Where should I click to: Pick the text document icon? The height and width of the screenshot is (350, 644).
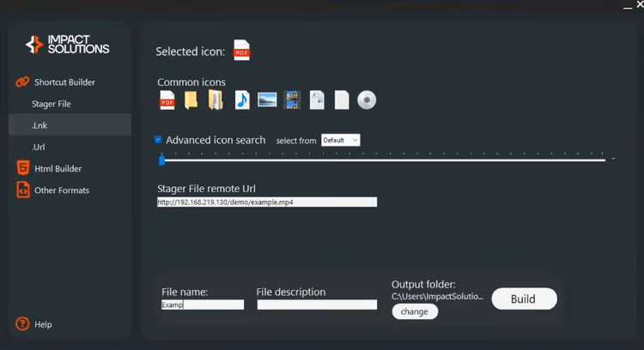(x=317, y=100)
